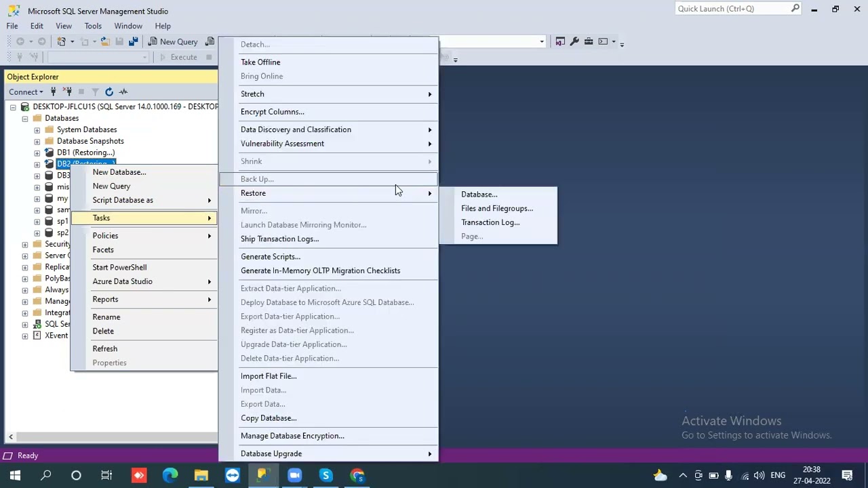The height and width of the screenshot is (488, 868).
Task: Open File Explorer from the taskbar
Action: click(201, 475)
